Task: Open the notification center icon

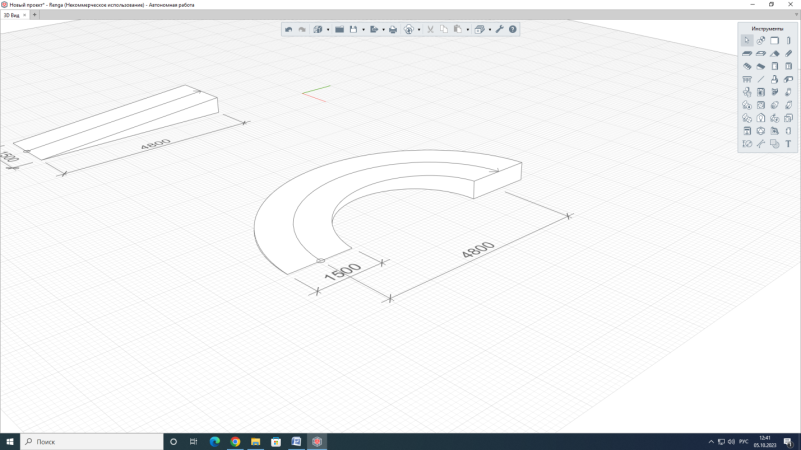Action: (788, 442)
